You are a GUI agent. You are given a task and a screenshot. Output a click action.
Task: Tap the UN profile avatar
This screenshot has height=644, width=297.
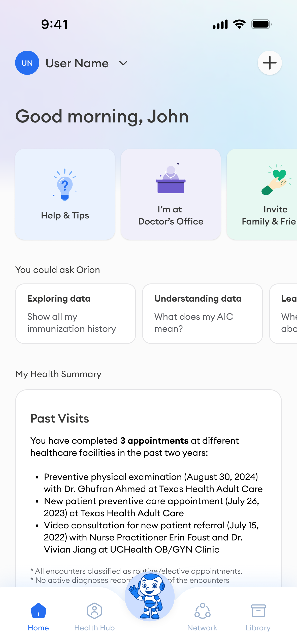click(x=27, y=63)
